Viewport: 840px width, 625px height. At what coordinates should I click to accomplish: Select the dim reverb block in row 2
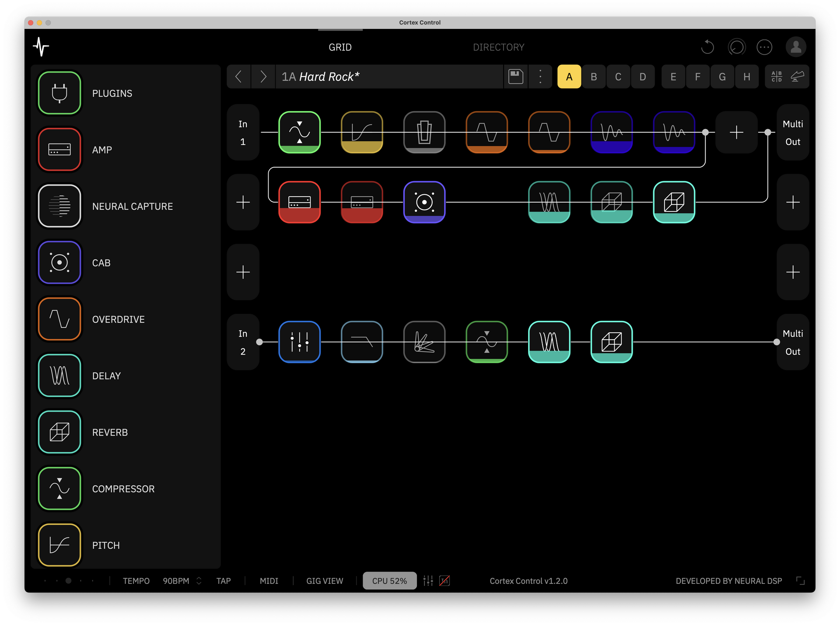pyautogui.click(x=612, y=202)
